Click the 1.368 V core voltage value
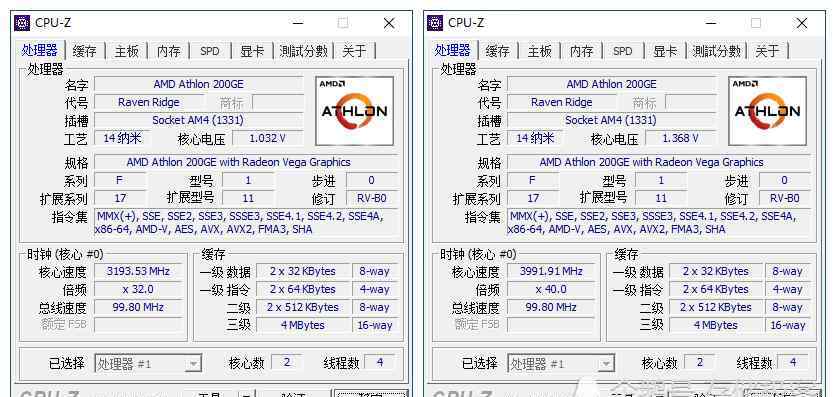 [681, 138]
